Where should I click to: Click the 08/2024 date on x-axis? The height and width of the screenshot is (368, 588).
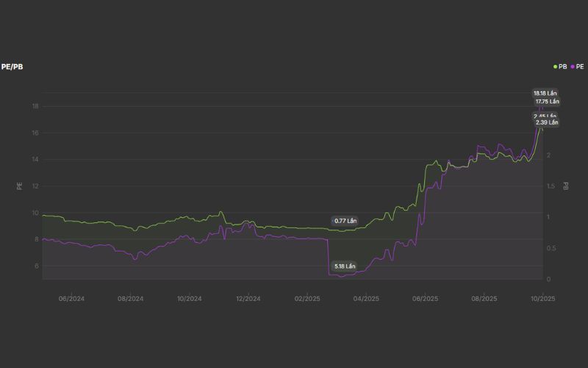(130, 299)
